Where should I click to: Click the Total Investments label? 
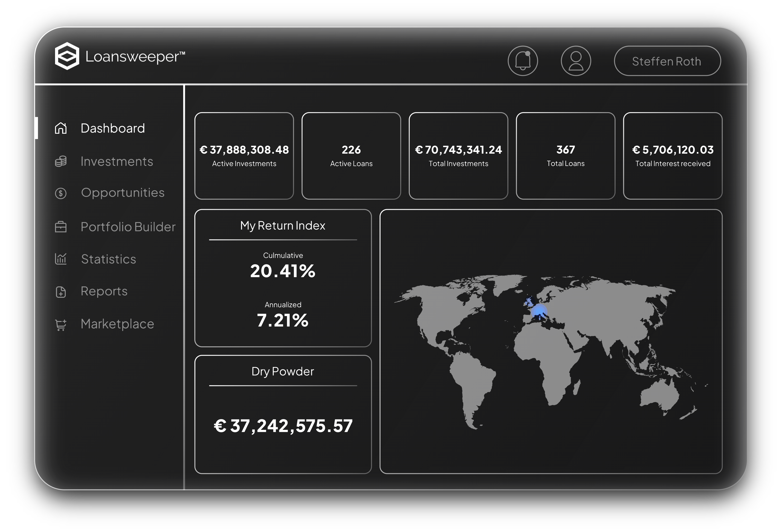pos(458,164)
